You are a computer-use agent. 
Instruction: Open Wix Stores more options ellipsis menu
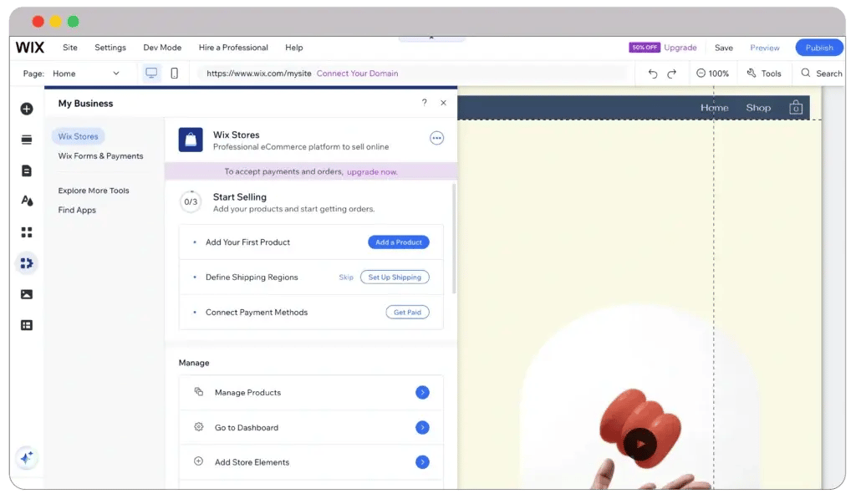[436, 139]
